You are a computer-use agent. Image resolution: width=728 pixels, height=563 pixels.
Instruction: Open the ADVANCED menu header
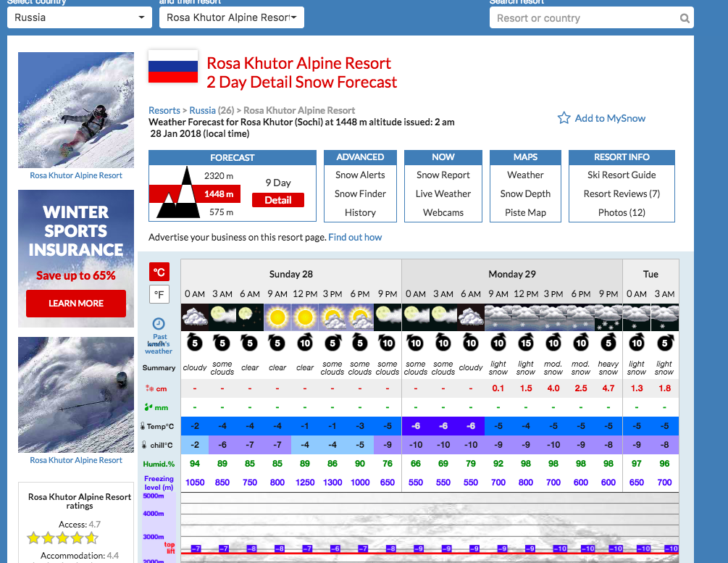tap(360, 157)
